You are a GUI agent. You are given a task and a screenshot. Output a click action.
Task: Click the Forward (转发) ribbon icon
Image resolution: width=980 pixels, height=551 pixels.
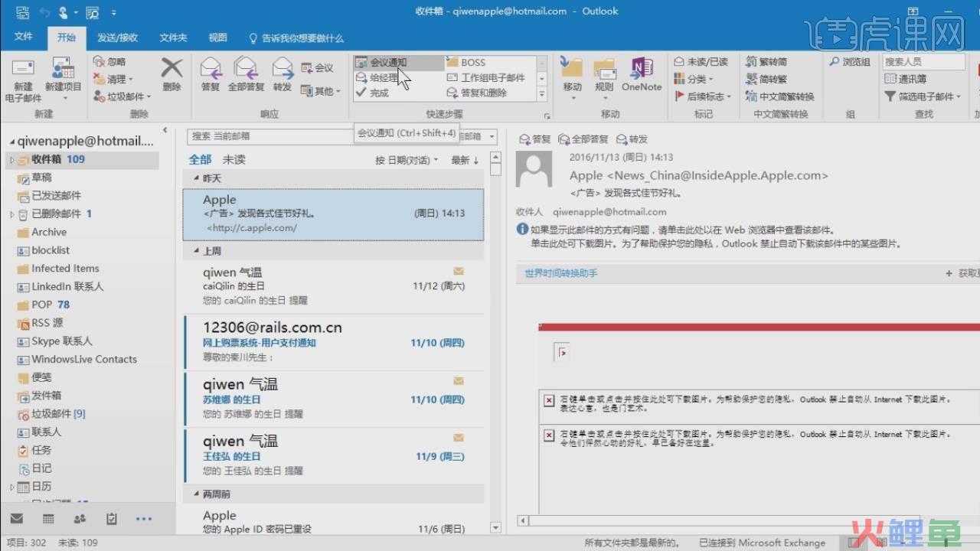(x=283, y=74)
